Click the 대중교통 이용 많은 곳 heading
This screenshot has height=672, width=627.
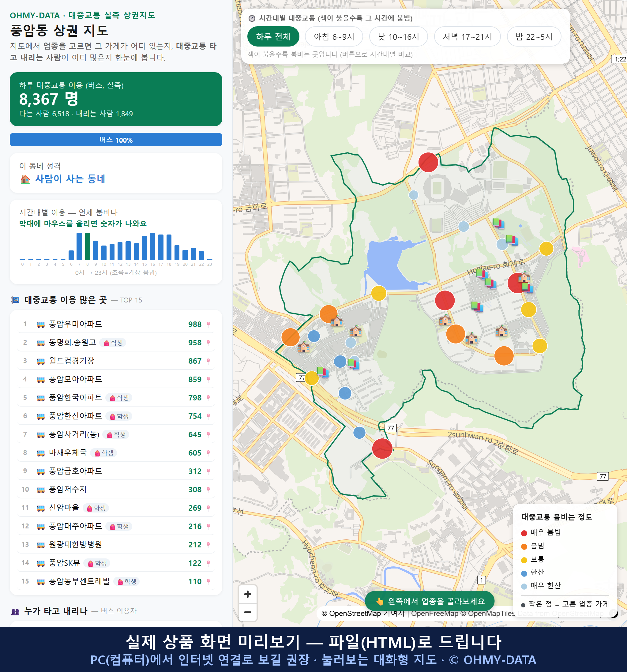point(66,300)
